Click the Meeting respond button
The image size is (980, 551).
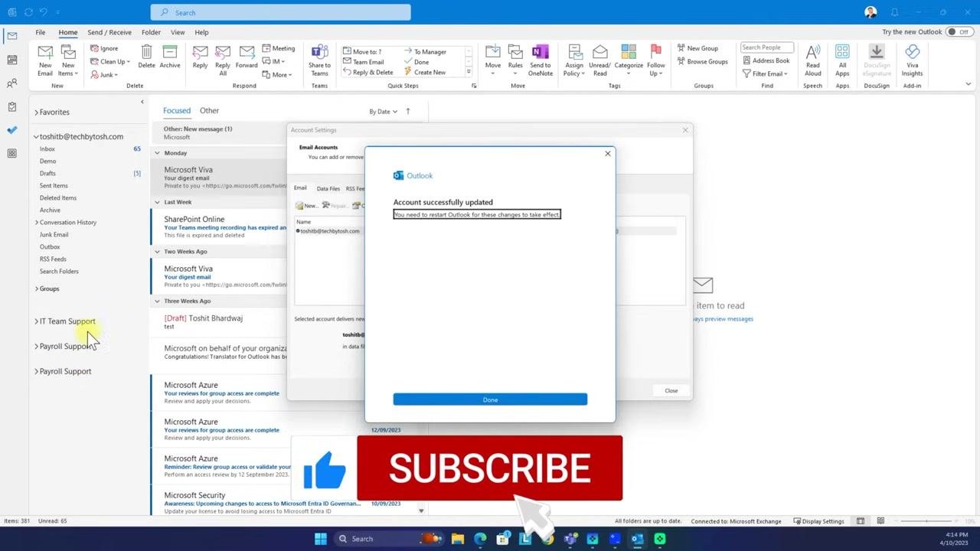pos(279,48)
